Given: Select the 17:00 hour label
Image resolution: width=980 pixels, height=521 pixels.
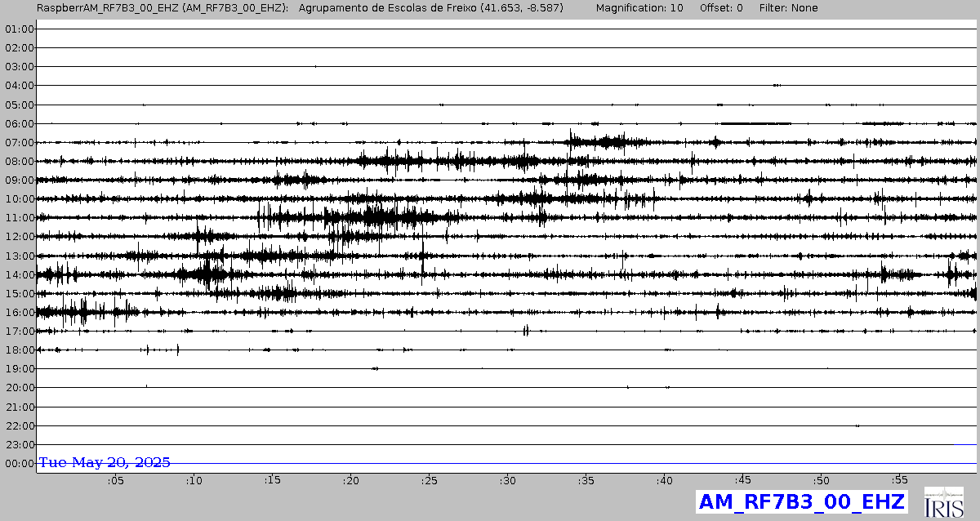Looking at the screenshot, I should 19,332.
